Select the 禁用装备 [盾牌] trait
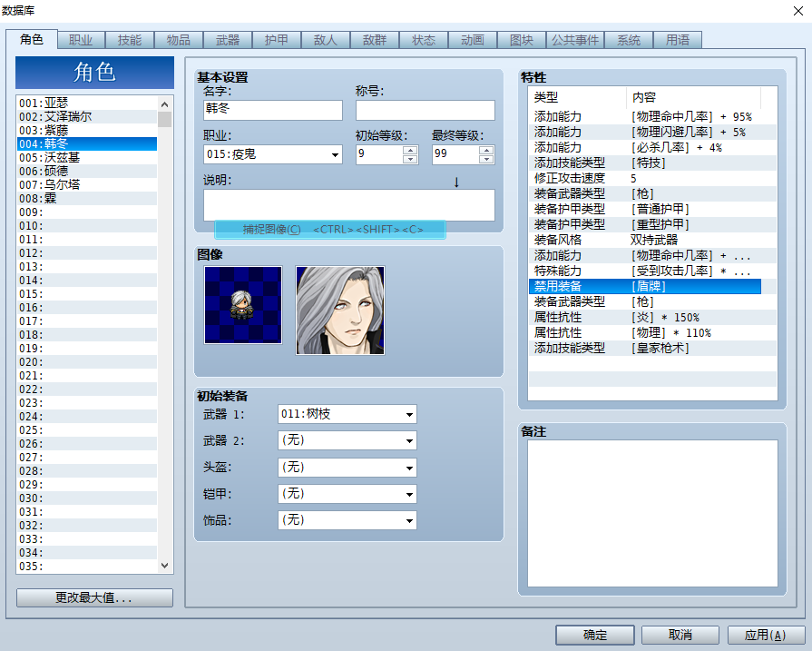 [645, 286]
